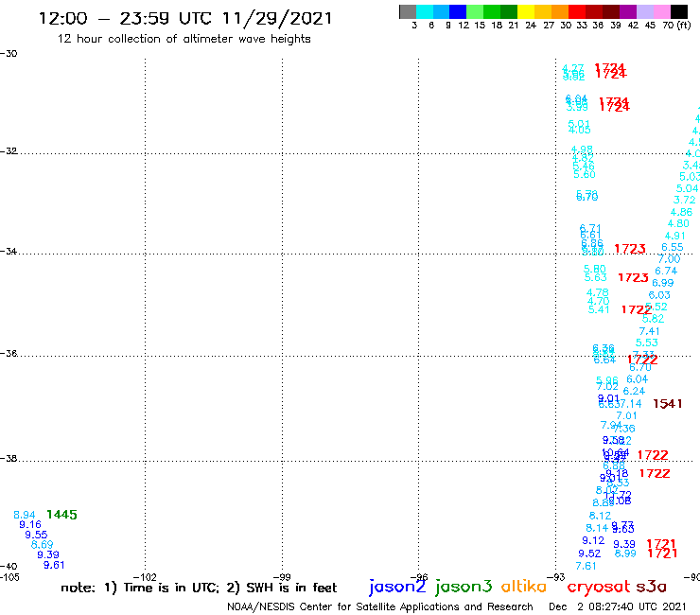This screenshot has width=700, height=615.
Task: Click the cryosat satellite legend label
Action: tap(598, 588)
